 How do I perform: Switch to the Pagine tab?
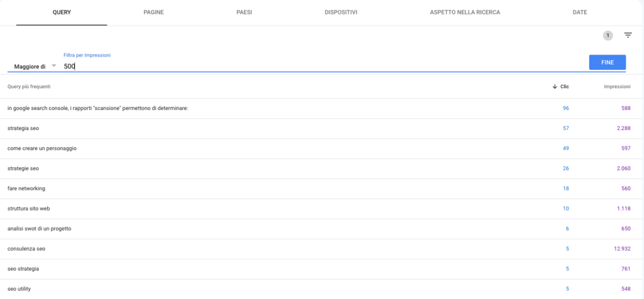coord(153,13)
